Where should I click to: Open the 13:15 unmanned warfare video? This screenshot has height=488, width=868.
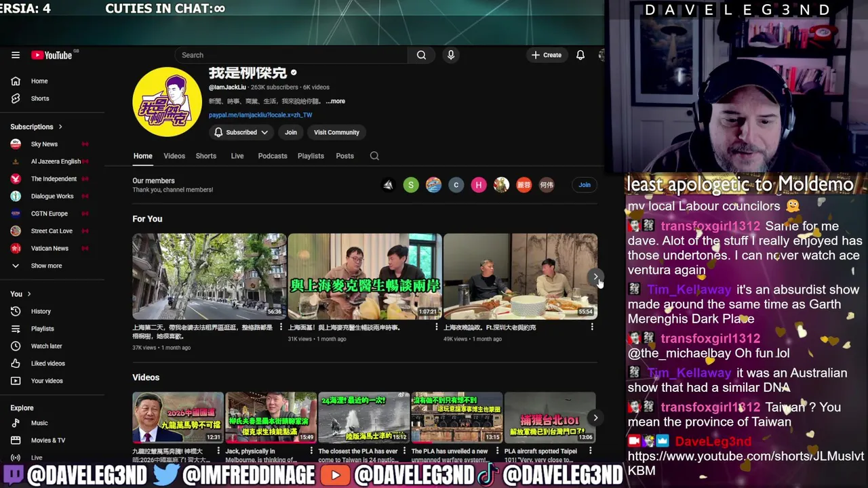456,418
